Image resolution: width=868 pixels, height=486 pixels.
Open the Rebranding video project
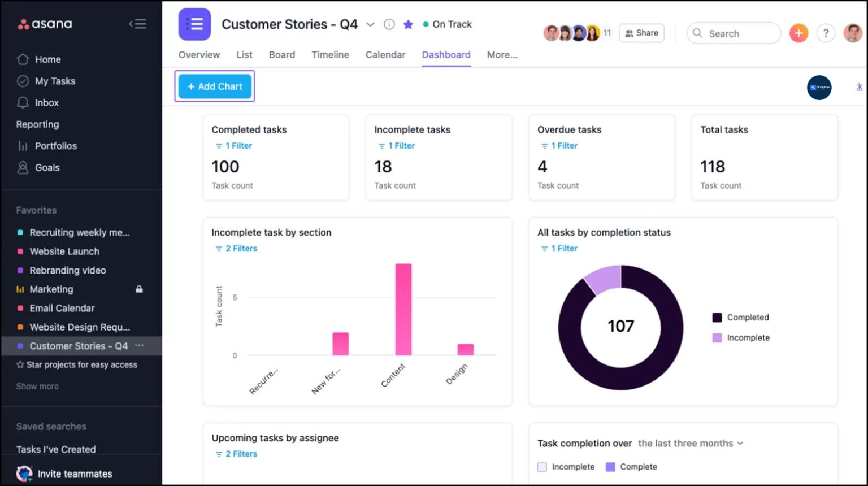pos(68,270)
